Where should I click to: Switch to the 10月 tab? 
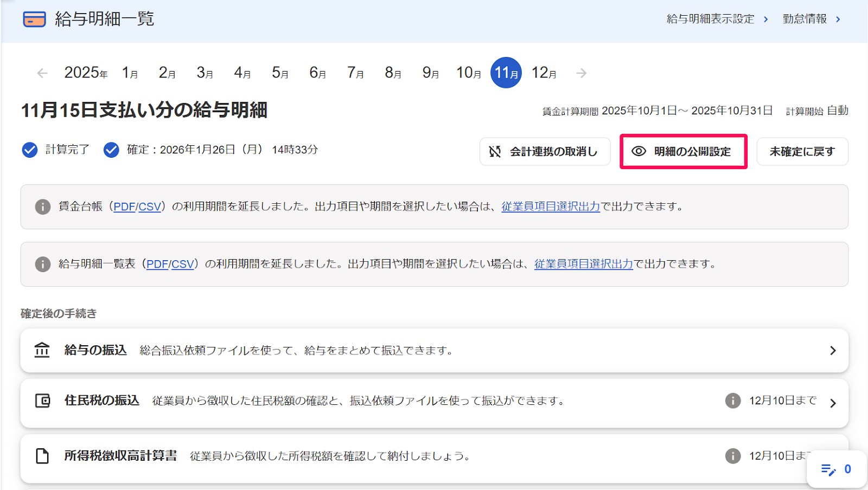(x=469, y=73)
